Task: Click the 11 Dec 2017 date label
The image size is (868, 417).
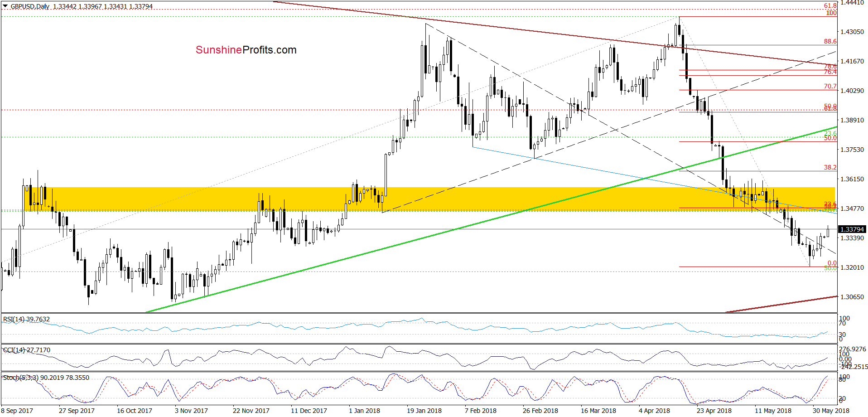Action: point(309,411)
